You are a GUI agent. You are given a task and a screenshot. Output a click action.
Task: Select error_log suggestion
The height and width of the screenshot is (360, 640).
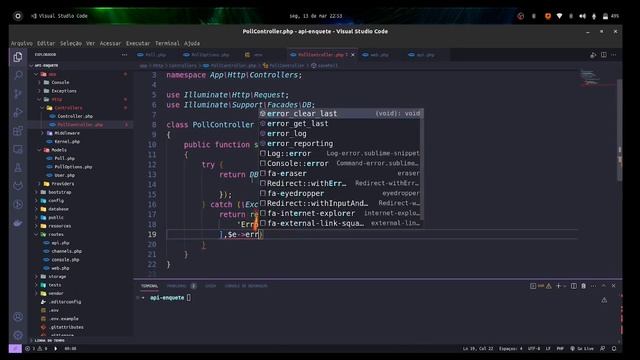340,133
